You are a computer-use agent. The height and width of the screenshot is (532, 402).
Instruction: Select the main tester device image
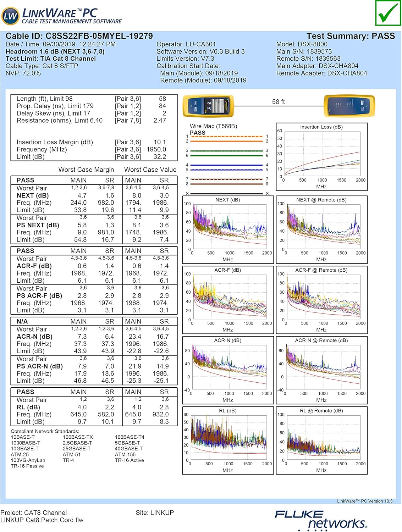click(x=208, y=106)
